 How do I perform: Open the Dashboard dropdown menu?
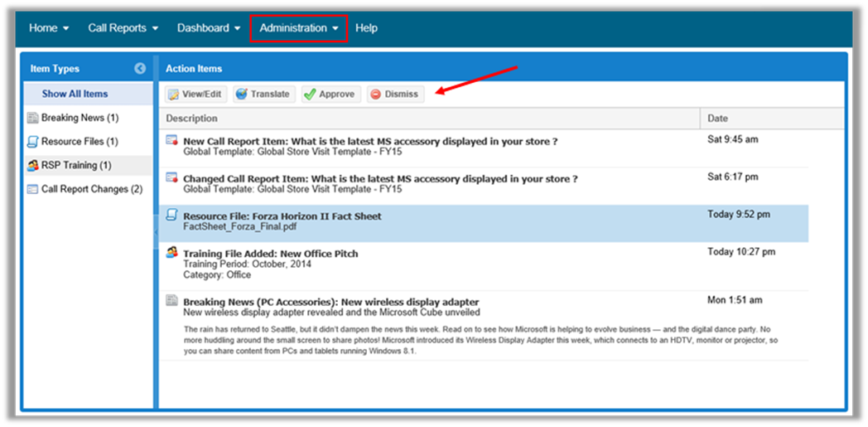[209, 28]
